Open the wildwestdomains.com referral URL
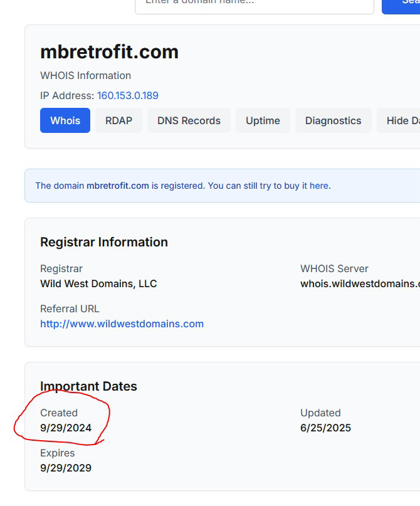 pyautogui.click(x=122, y=324)
